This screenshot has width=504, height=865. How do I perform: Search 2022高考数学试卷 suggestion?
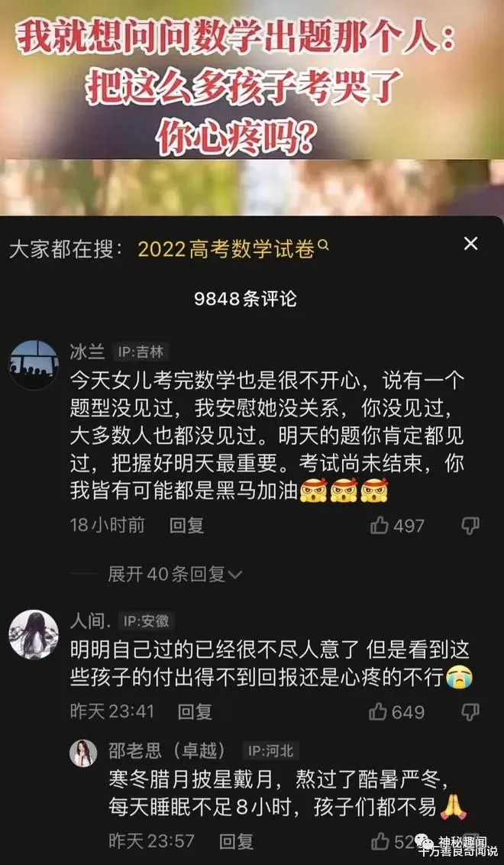(x=226, y=250)
